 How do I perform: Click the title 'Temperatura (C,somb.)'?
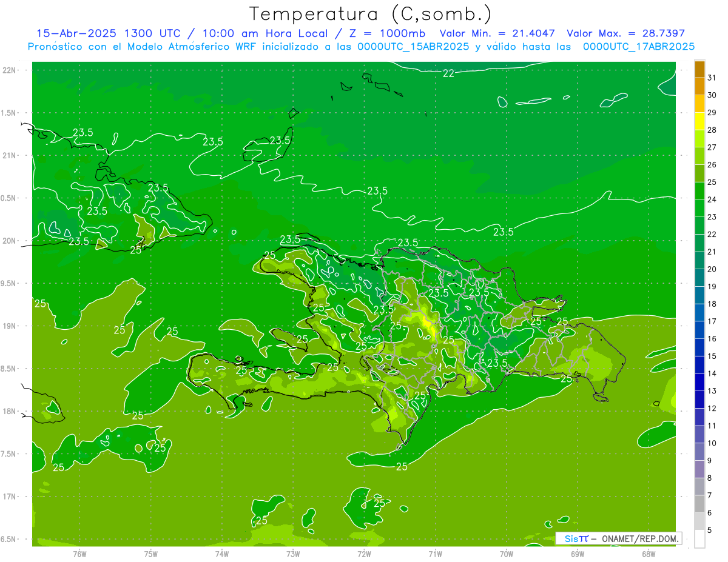click(369, 14)
